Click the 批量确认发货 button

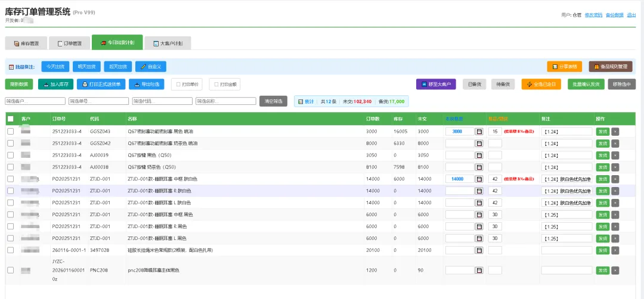pyautogui.click(x=586, y=85)
